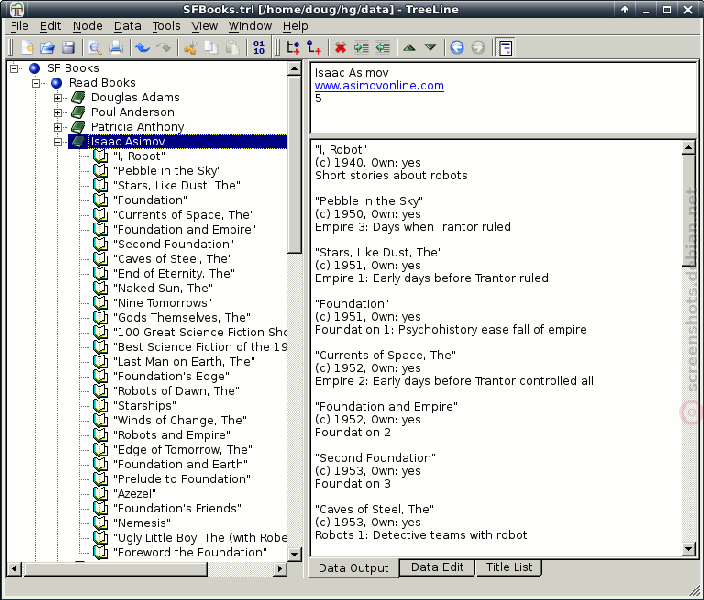Viewport: 704px width, 600px height.
Task: Collapse the Isaac Asimov node
Action: [x=58, y=142]
